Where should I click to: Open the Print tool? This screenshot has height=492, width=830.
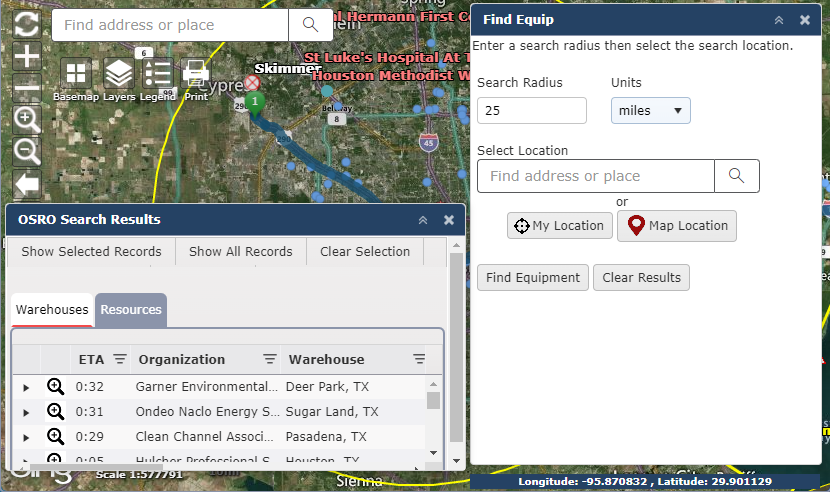[x=196, y=74]
